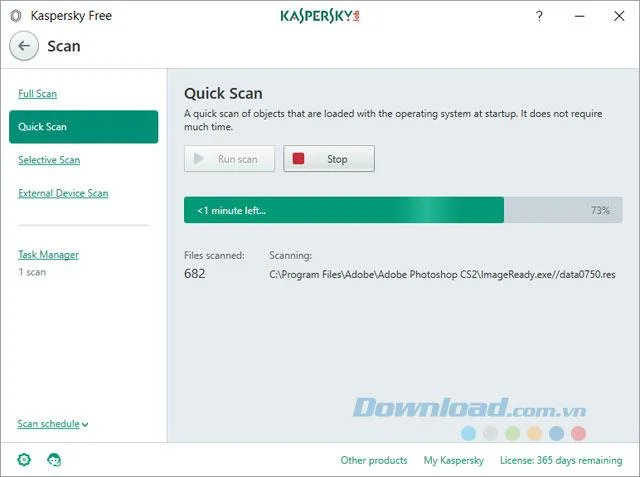This screenshot has height=477, width=640.
Task: Click the scan progress bar
Action: point(403,210)
